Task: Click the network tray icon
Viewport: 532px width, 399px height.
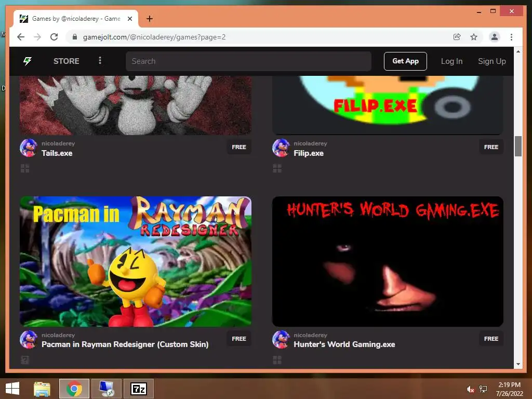Action: pyautogui.click(x=483, y=389)
